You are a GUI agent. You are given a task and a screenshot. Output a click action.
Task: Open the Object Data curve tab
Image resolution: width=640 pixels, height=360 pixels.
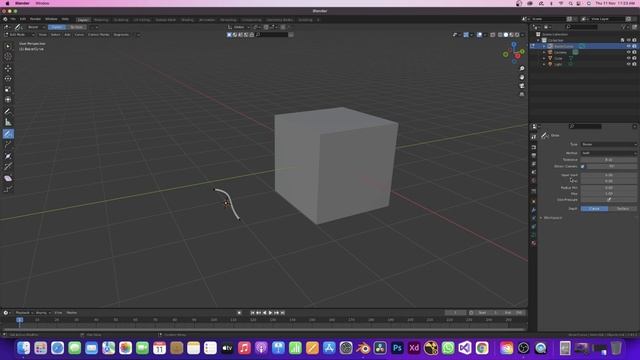point(533,235)
